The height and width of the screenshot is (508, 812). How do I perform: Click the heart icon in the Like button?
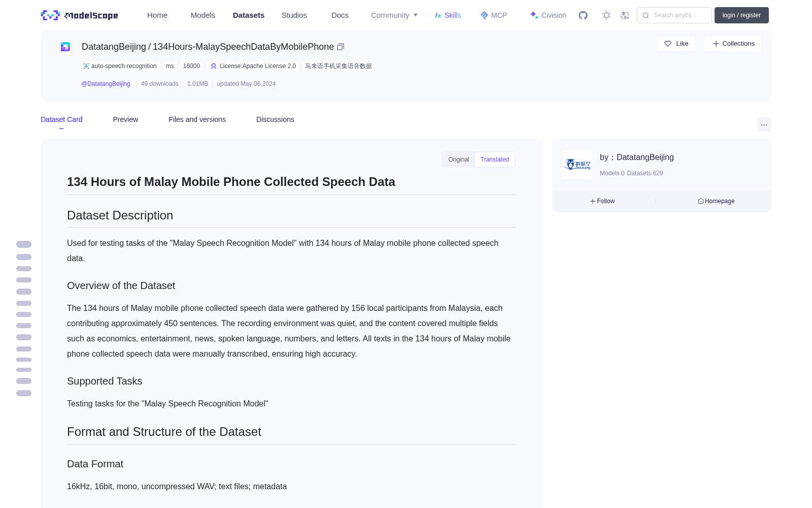pos(668,44)
